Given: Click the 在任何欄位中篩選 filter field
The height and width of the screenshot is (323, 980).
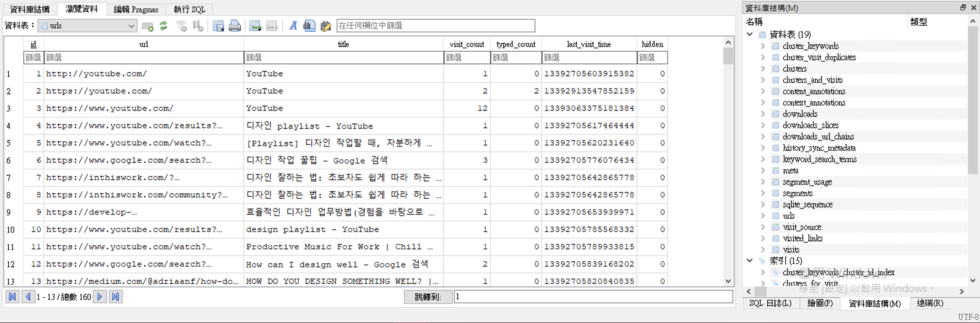Looking at the screenshot, I should 436,26.
